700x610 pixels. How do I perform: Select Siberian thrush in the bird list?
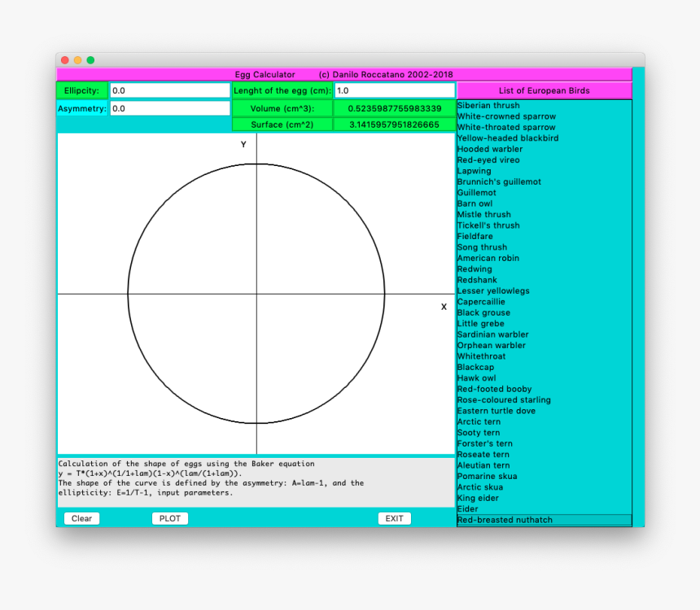tap(545, 105)
